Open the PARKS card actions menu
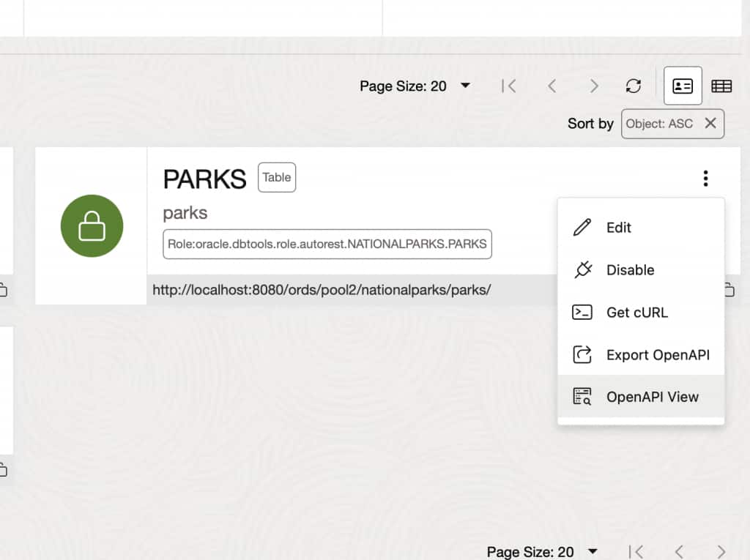The width and height of the screenshot is (750, 560). click(705, 178)
